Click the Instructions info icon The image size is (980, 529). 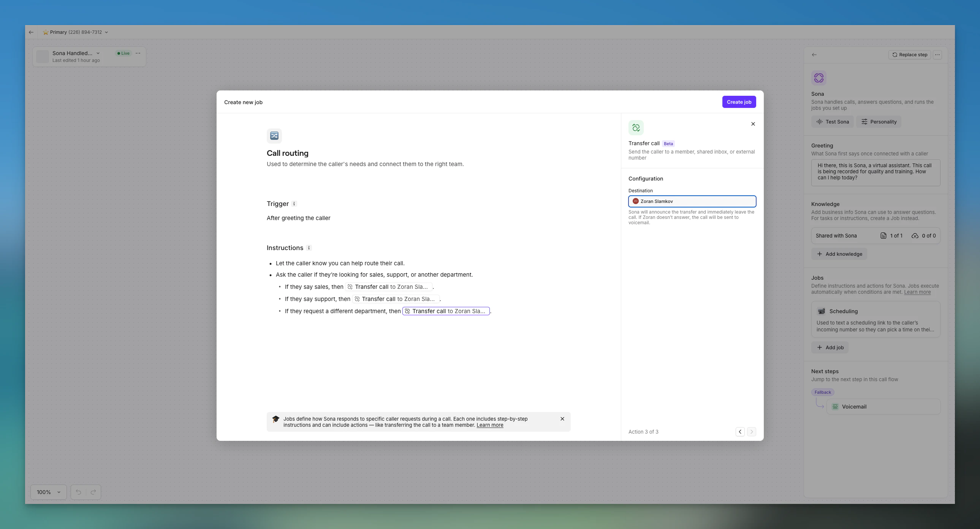point(309,248)
